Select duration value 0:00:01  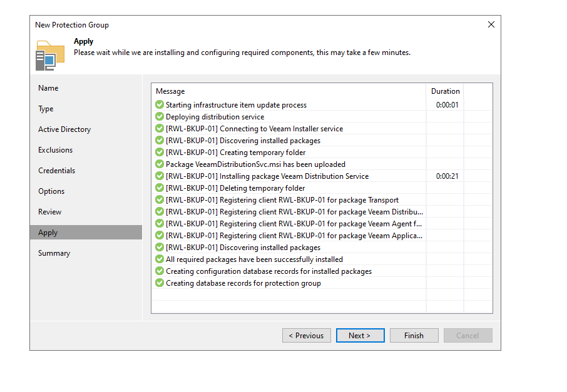447,105
